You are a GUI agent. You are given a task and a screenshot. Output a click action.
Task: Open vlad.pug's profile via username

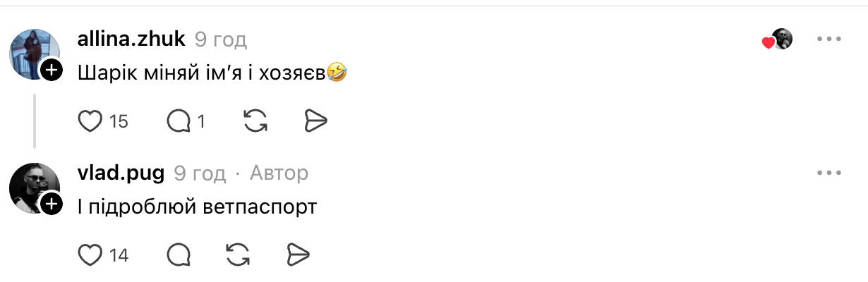(x=121, y=173)
